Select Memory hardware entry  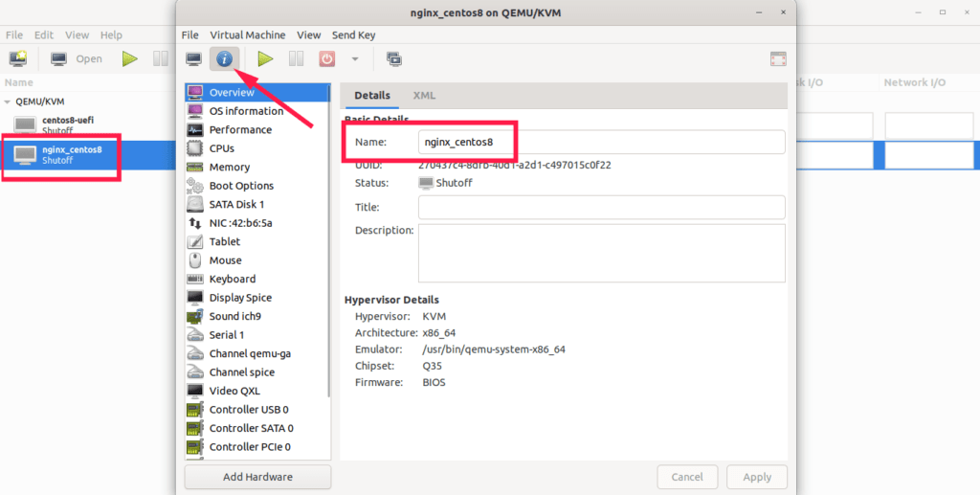[257, 168]
